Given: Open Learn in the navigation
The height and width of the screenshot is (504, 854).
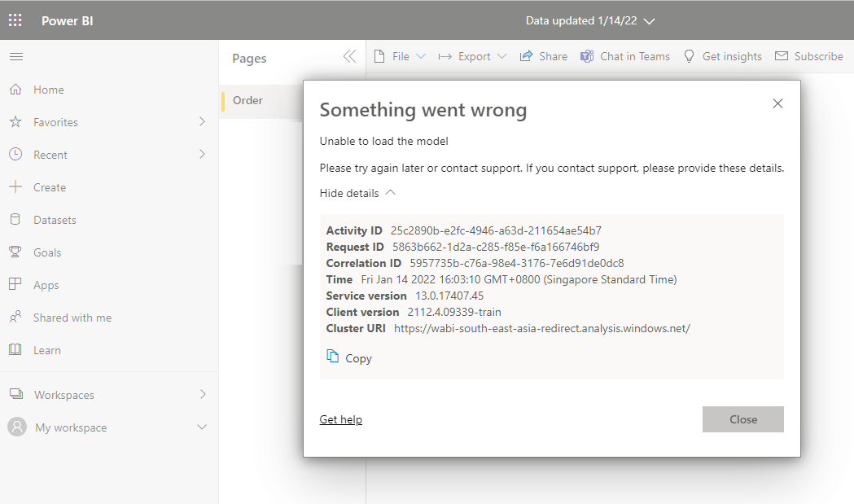Looking at the screenshot, I should tap(47, 350).
